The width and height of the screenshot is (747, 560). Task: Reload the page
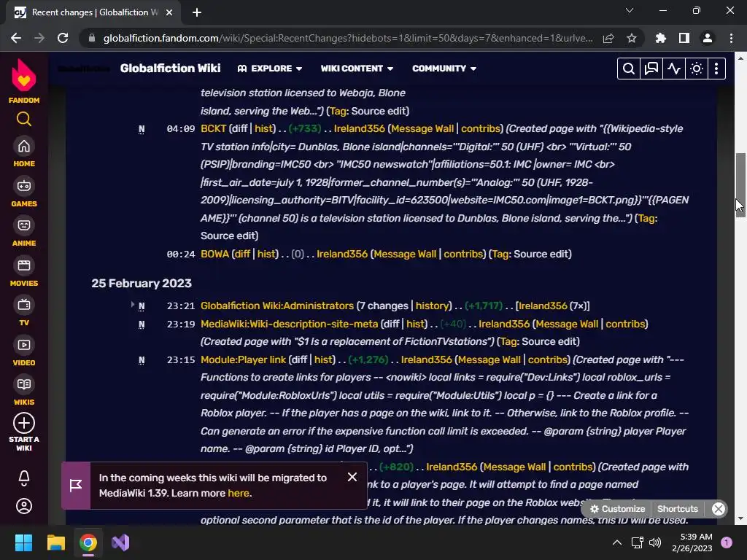(x=63, y=38)
